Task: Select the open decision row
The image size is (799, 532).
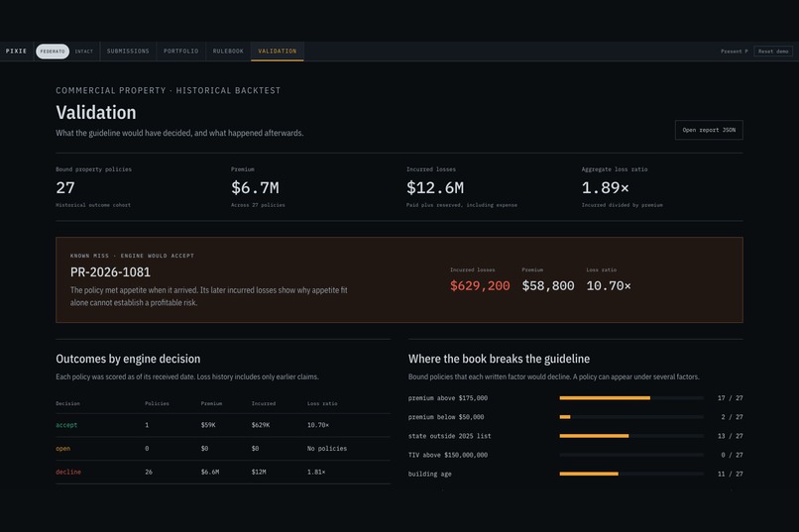Action: point(223,449)
